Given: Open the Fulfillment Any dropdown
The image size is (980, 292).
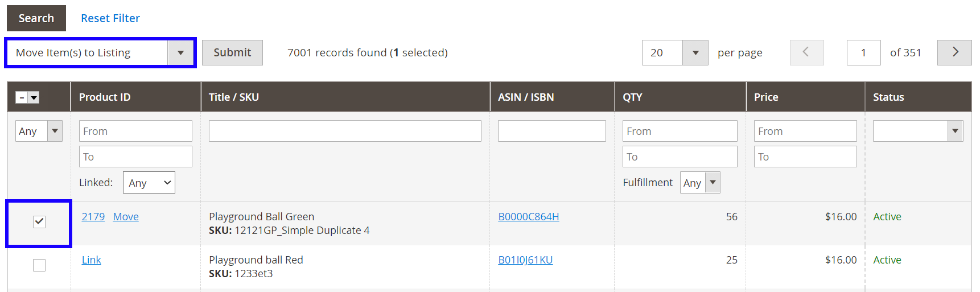Looking at the screenshot, I should pos(713,183).
